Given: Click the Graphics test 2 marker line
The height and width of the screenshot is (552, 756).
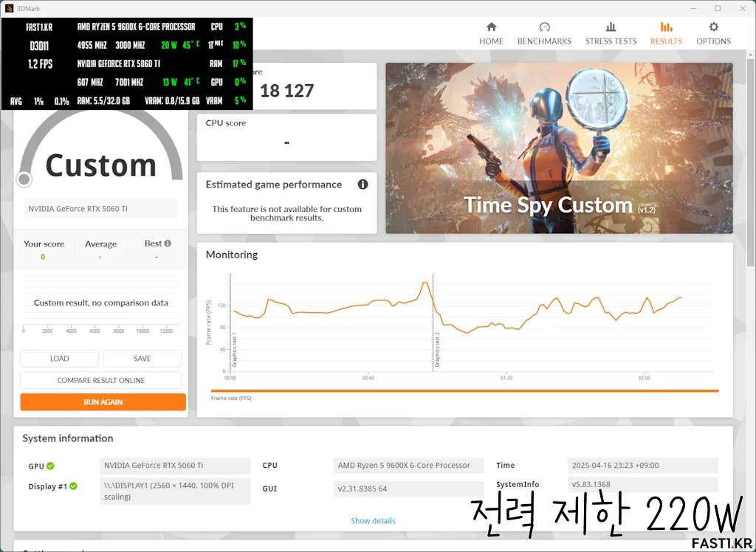Looking at the screenshot, I should (x=433, y=322).
